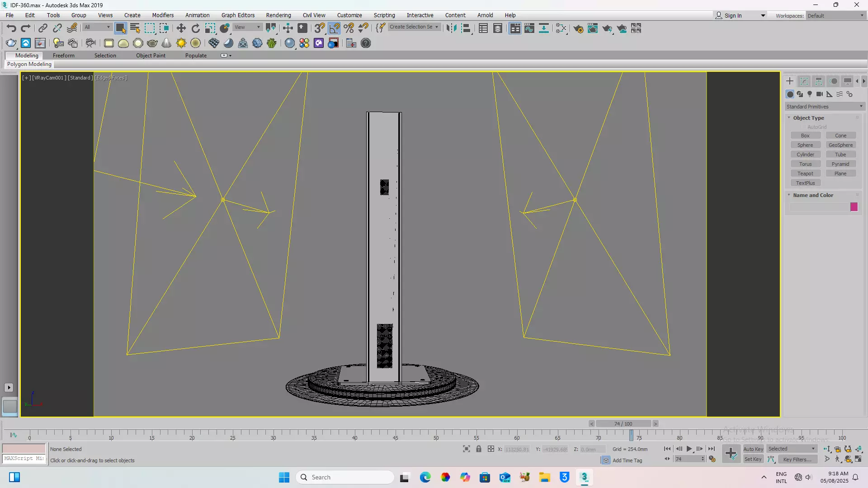Open the selection filter 'All' dropdown
The height and width of the screenshot is (488, 868).
[x=97, y=27]
